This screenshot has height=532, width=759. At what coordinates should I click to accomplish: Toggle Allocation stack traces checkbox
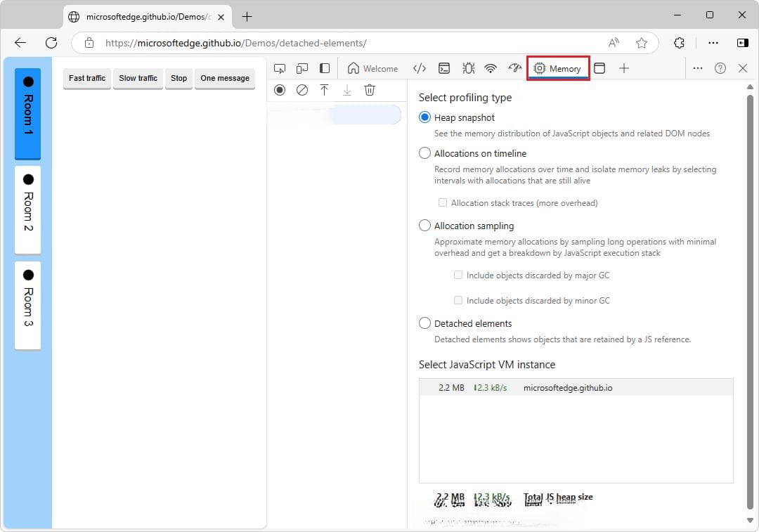point(443,202)
